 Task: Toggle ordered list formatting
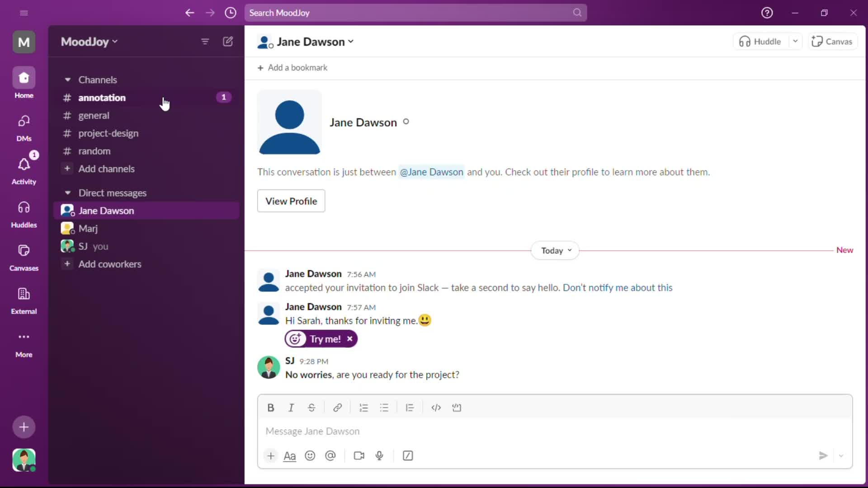[363, 408]
